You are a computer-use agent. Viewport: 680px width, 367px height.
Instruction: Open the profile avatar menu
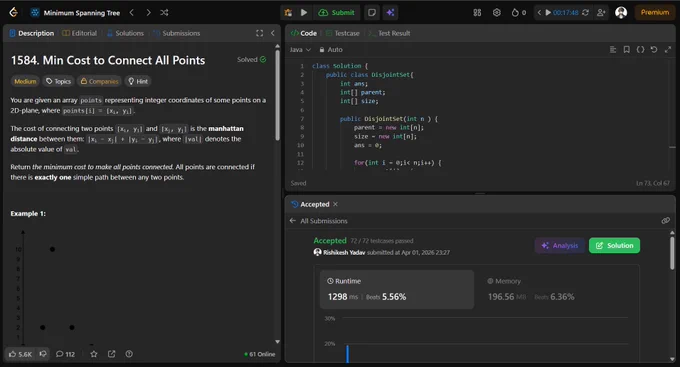click(x=621, y=13)
